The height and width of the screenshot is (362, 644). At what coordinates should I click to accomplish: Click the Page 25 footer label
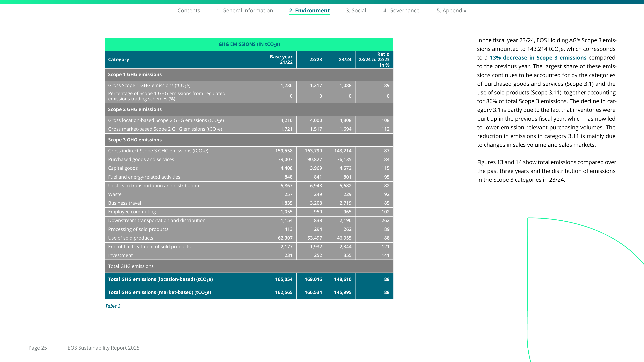point(38,348)
